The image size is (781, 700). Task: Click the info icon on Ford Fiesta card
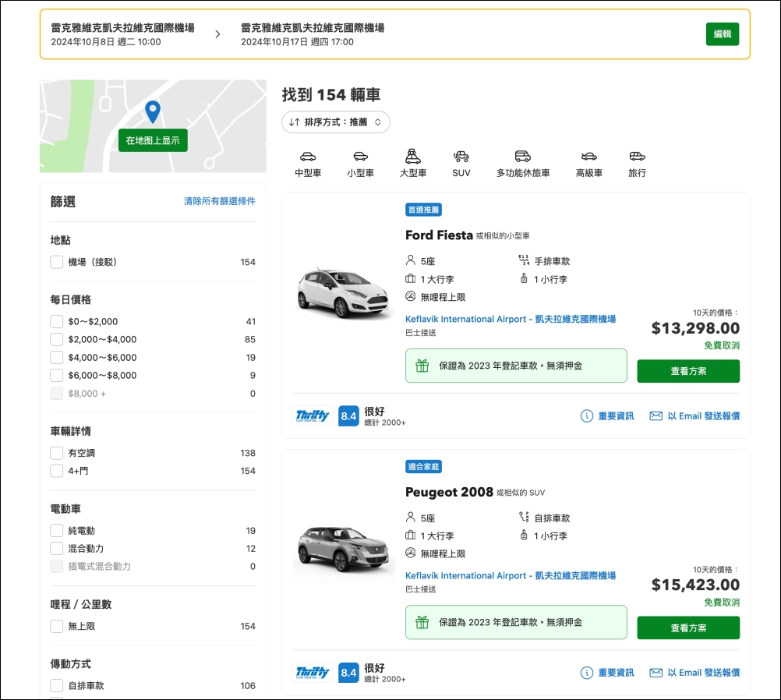pos(587,416)
